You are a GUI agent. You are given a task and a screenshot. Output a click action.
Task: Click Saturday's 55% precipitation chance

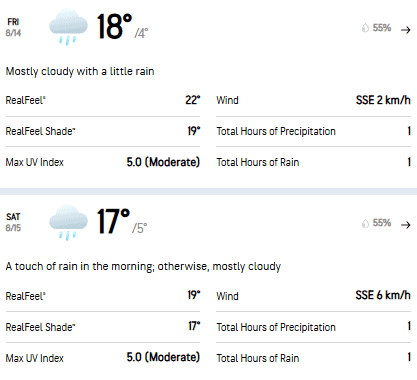pos(382,223)
